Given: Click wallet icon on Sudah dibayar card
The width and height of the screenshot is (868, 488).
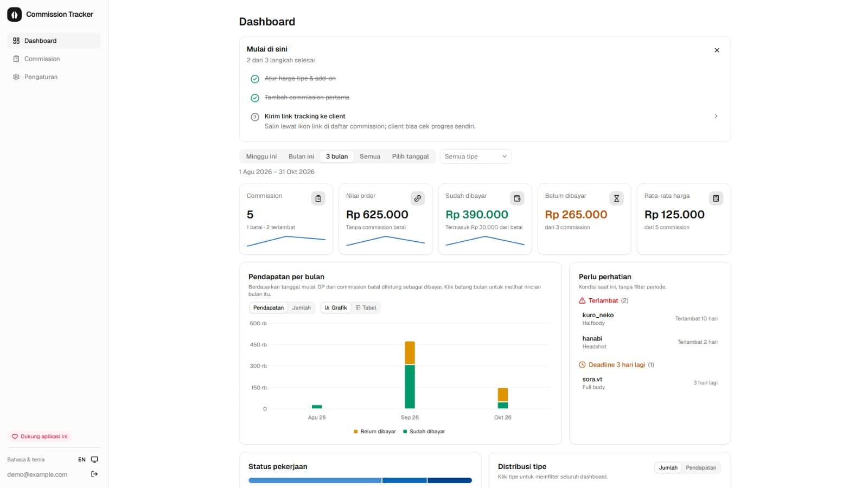Looking at the screenshot, I should [517, 198].
